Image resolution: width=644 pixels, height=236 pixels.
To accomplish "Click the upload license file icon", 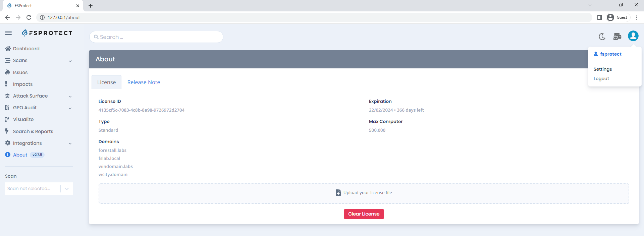I will coord(338,193).
